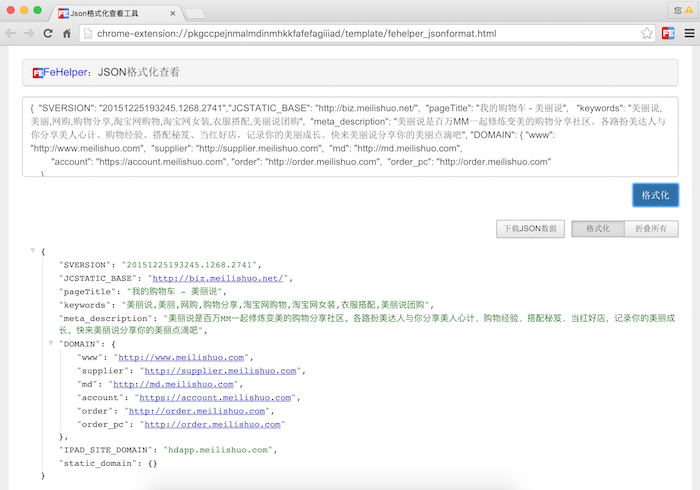Screen dimensions: 700x490
Task: Open the "order_pc" key's meilishuo link
Action: pos(212,424)
